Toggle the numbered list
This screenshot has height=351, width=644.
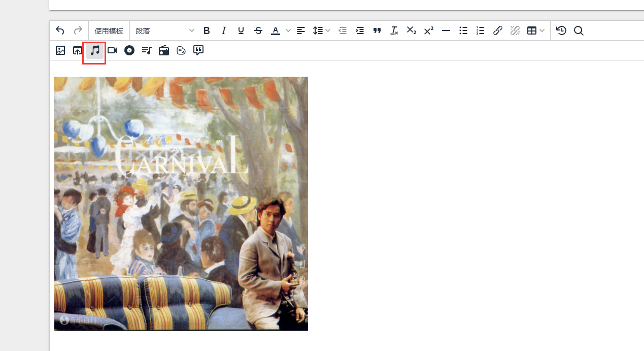[481, 31]
